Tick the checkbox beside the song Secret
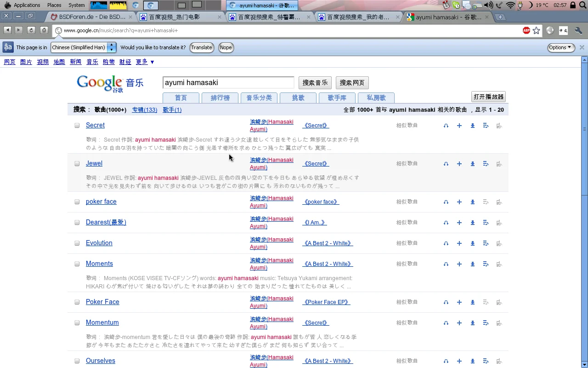The image size is (588, 368). pyautogui.click(x=77, y=126)
